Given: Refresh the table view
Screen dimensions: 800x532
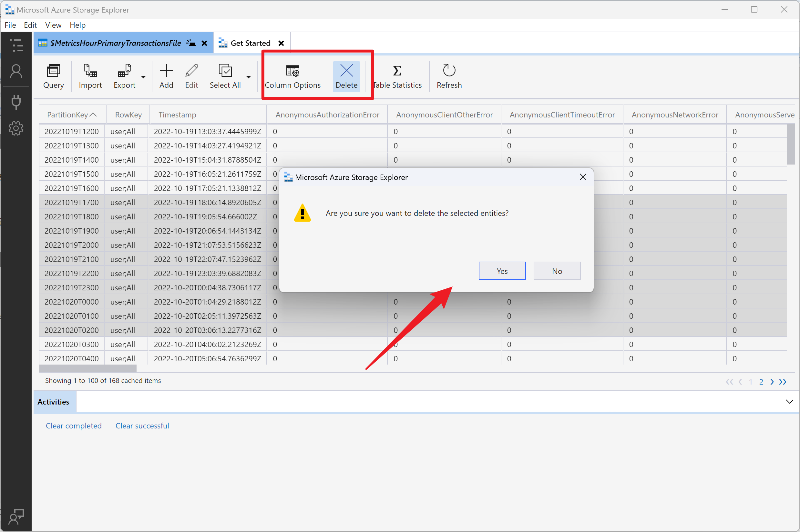Looking at the screenshot, I should point(449,76).
